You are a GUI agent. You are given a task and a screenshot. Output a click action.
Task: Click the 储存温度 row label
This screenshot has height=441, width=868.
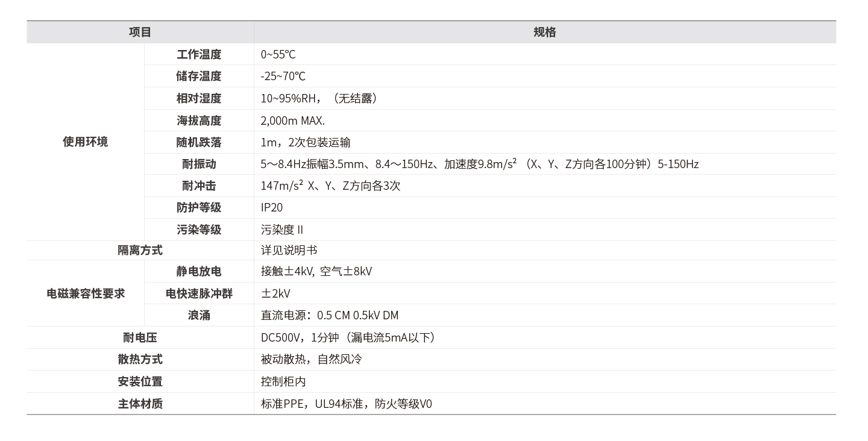pyautogui.click(x=199, y=76)
